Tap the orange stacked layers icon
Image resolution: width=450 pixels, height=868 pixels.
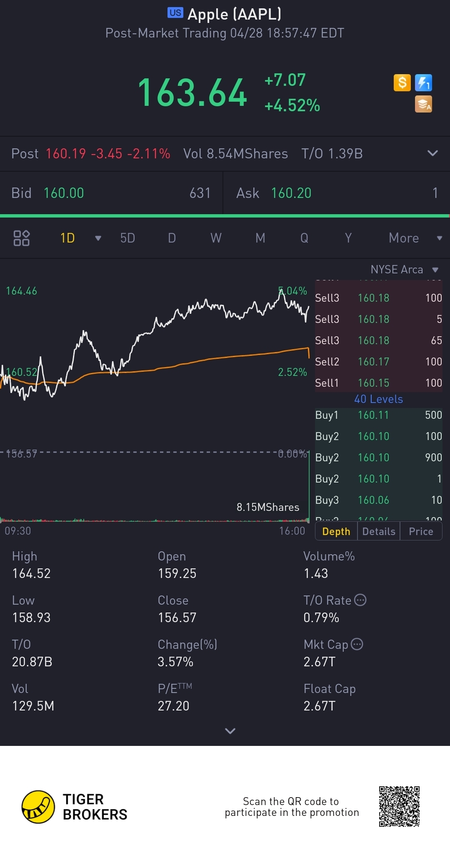click(x=423, y=104)
